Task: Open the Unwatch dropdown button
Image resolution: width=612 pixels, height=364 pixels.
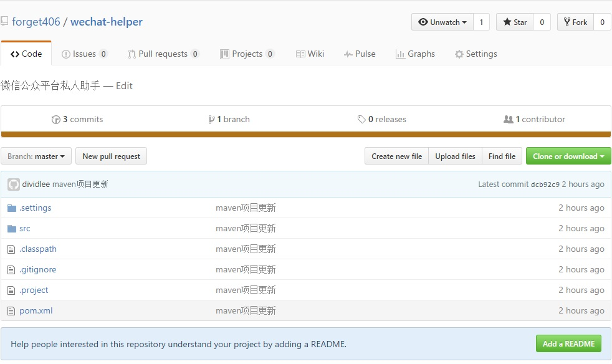Action: pyautogui.click(x=442, y=22)
